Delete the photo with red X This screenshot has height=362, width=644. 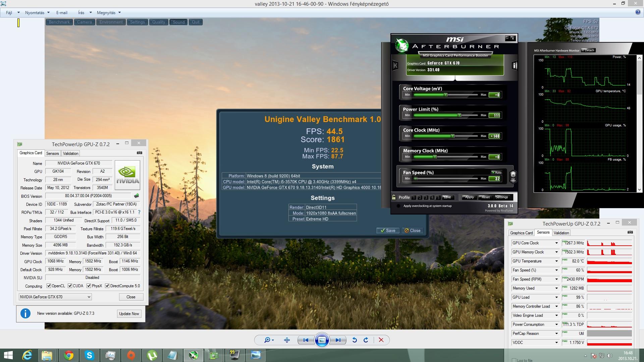pos(381,340)
